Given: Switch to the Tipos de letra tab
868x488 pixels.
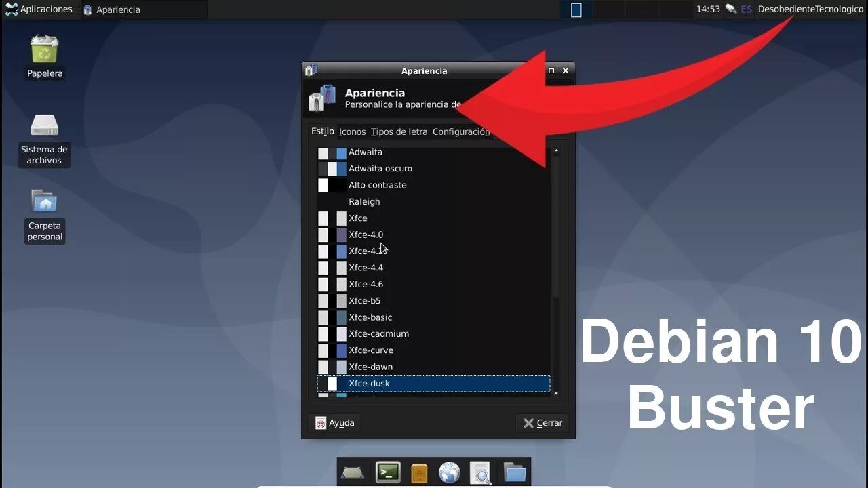Looking at the screenshot, I should [x=399, y=132].
